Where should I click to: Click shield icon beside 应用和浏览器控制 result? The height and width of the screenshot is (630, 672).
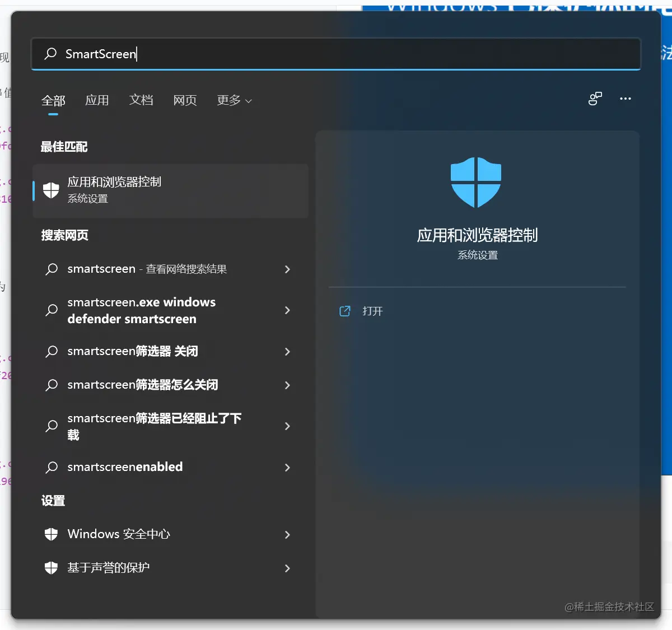click(51, 190)
